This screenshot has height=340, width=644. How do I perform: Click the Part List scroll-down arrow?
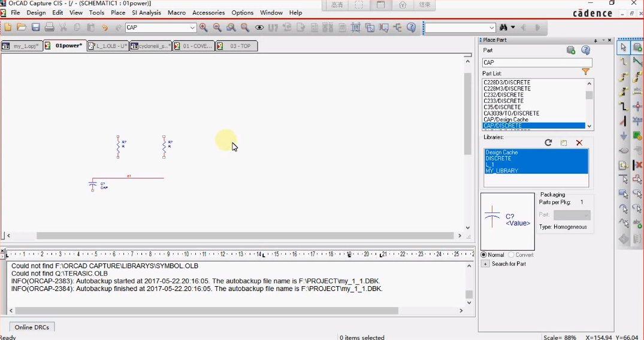coord(589,126)
